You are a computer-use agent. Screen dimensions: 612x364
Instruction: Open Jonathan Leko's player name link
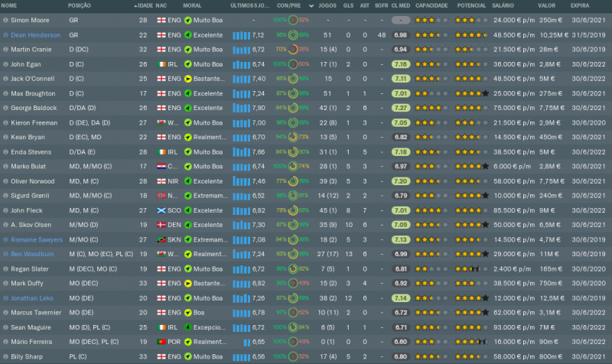tap(34, 297)
